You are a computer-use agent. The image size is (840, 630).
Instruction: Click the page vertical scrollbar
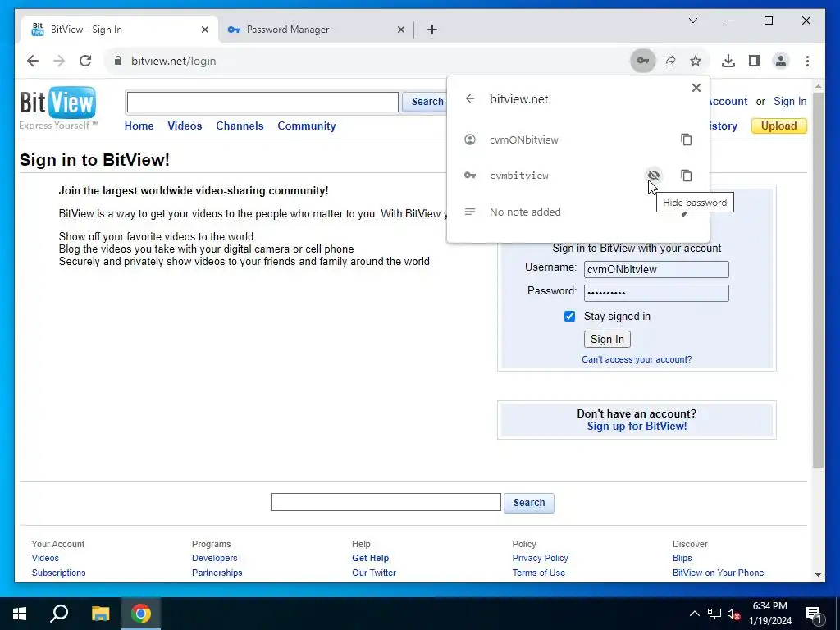tap(818, 279)
